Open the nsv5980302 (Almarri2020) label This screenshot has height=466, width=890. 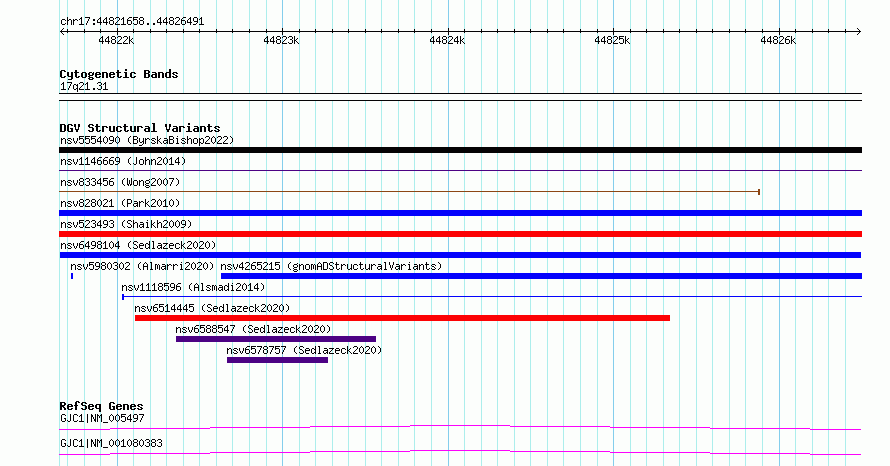point(142,266)
